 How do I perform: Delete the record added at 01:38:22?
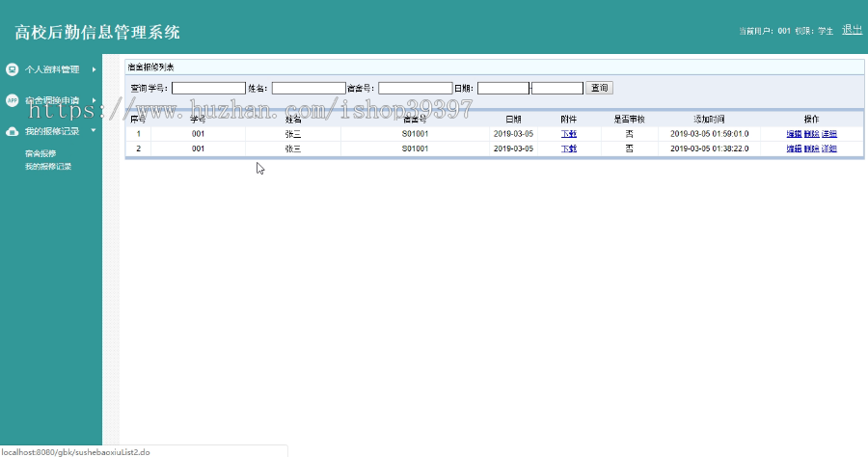[811, 148]
